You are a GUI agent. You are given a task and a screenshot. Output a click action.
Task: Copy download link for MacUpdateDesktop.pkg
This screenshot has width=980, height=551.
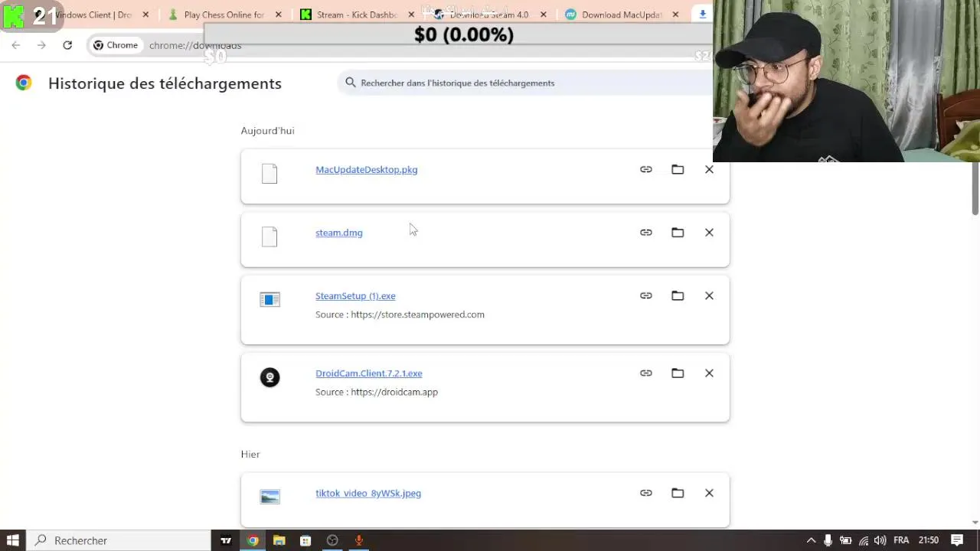point(646,169)
